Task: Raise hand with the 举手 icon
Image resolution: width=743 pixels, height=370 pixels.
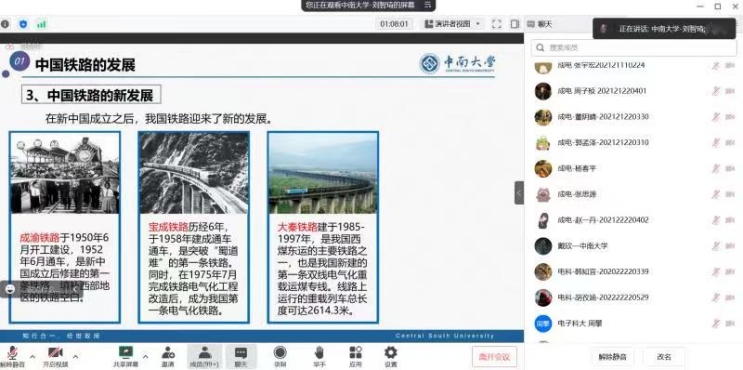Action: (319, 356)
